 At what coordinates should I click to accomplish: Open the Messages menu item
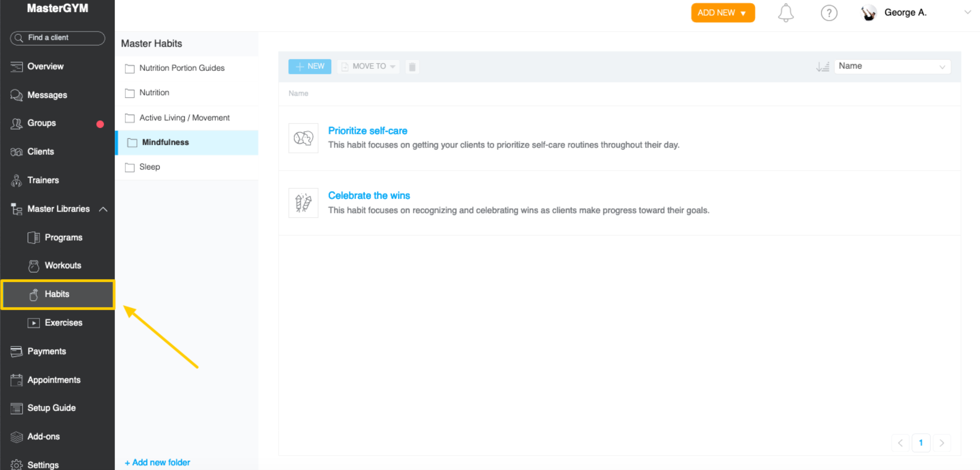point(47,95)
